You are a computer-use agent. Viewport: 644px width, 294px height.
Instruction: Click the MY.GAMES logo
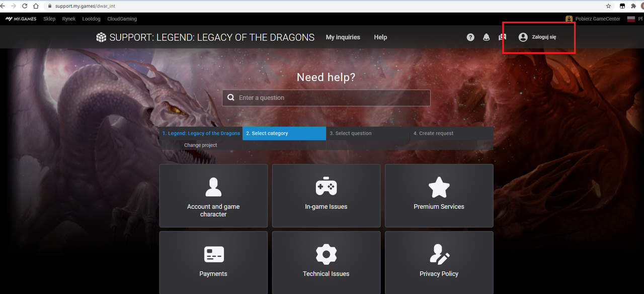[21, 19]
